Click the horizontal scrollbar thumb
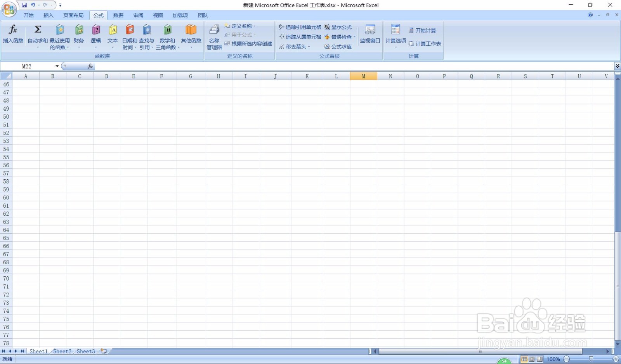 pos(480,351)
